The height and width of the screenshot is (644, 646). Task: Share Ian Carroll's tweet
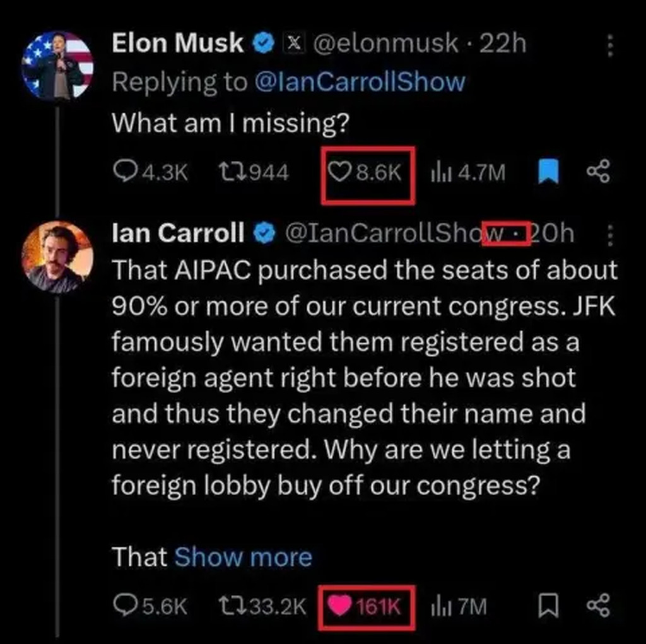click(597, 606)
